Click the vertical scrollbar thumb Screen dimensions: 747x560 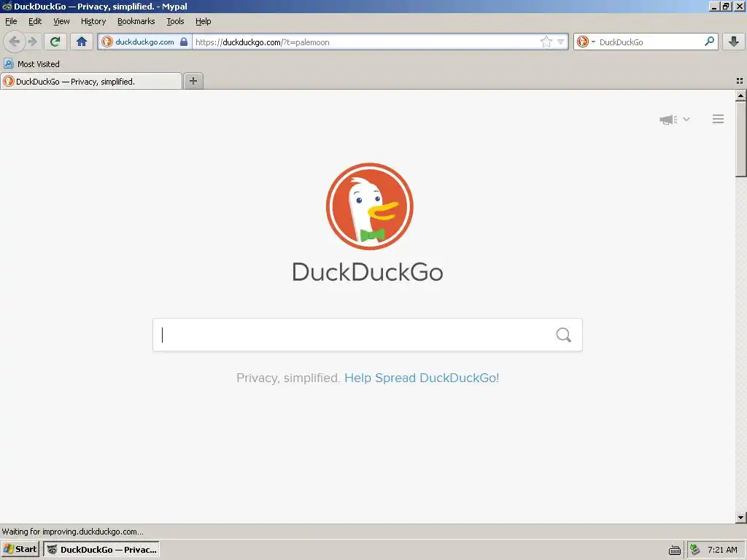coord(740,139)
